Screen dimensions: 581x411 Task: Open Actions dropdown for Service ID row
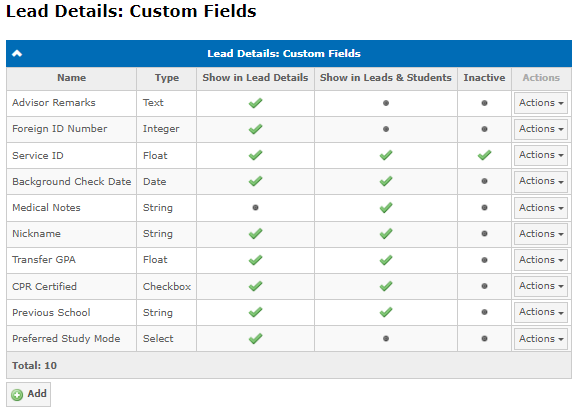coord(541,155)
